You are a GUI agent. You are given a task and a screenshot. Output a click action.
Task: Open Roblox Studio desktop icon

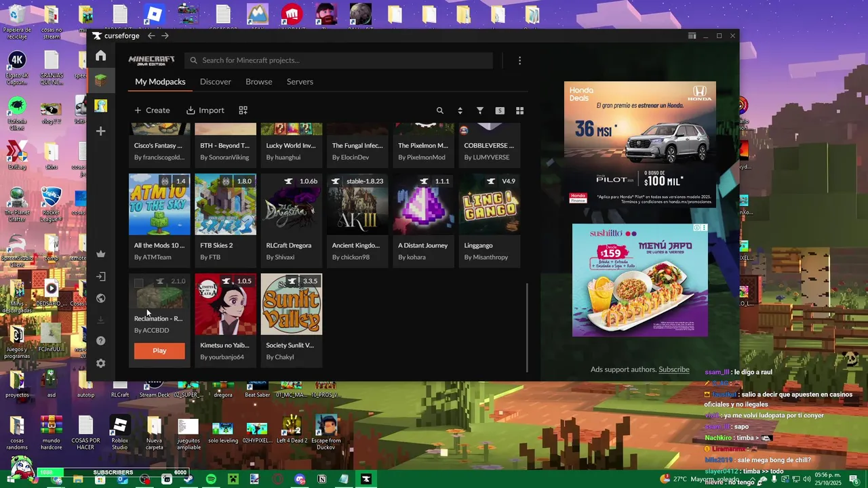[119, 432]
